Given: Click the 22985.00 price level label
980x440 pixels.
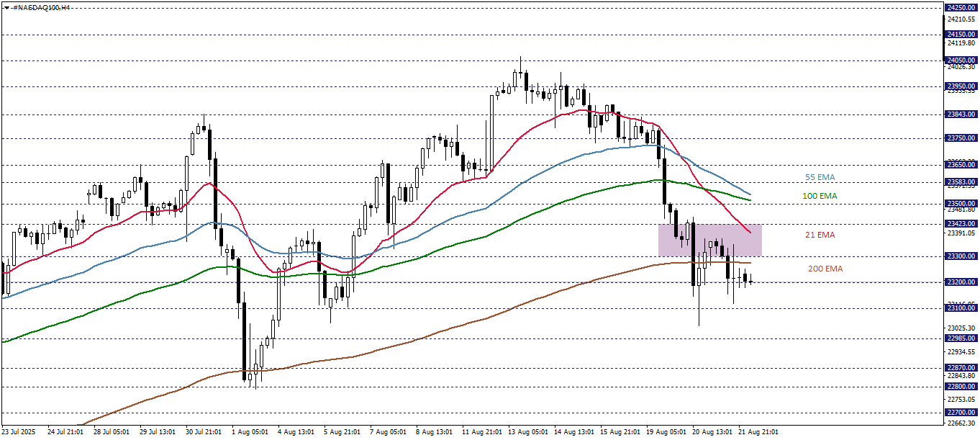Looking at the screenshot, I should 961,338.
